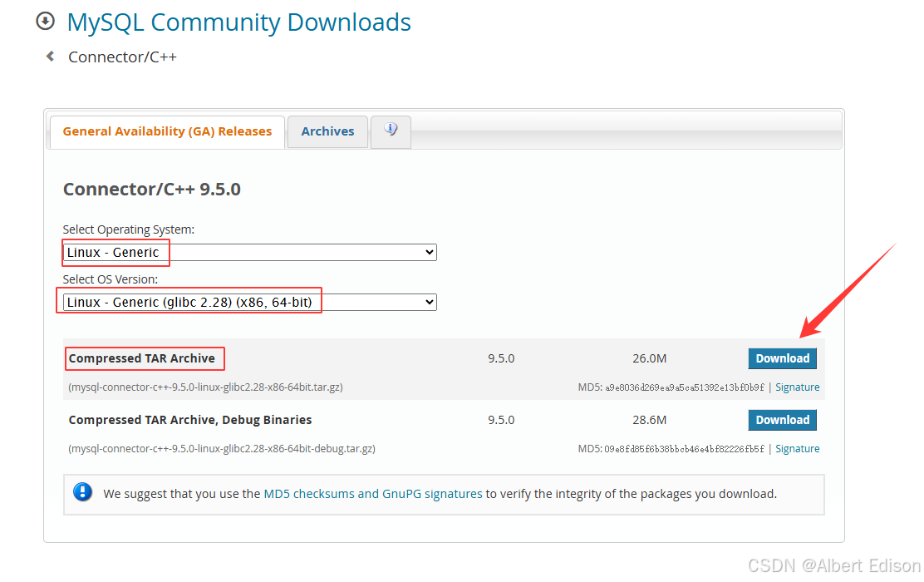Click version 9.5.0 in Debug Binaries row
The width and height of the screenshot is (924, 582).
tap(501, 420)
